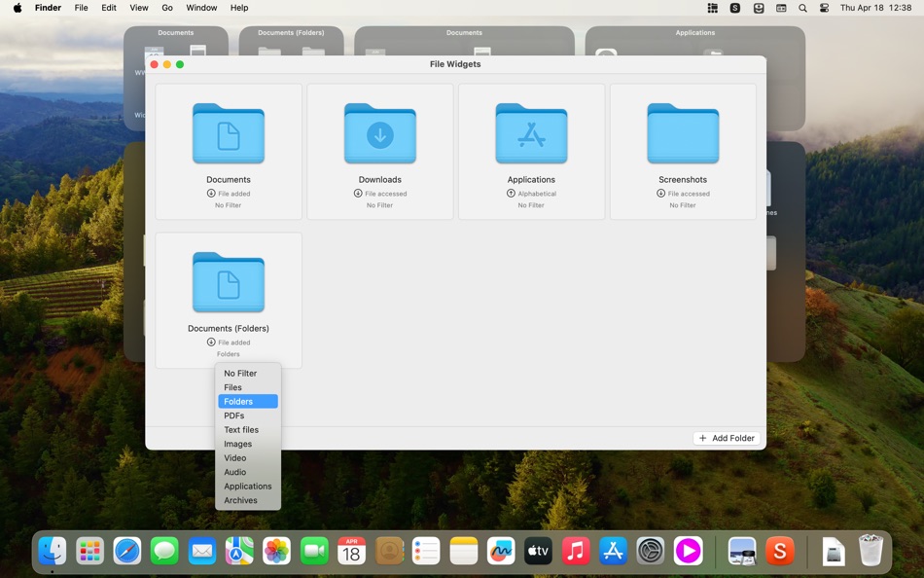Open the Music app from the Dock
The width and height of the screenshot is (924, 578).
pyautogui.click(x=575, y=551)
